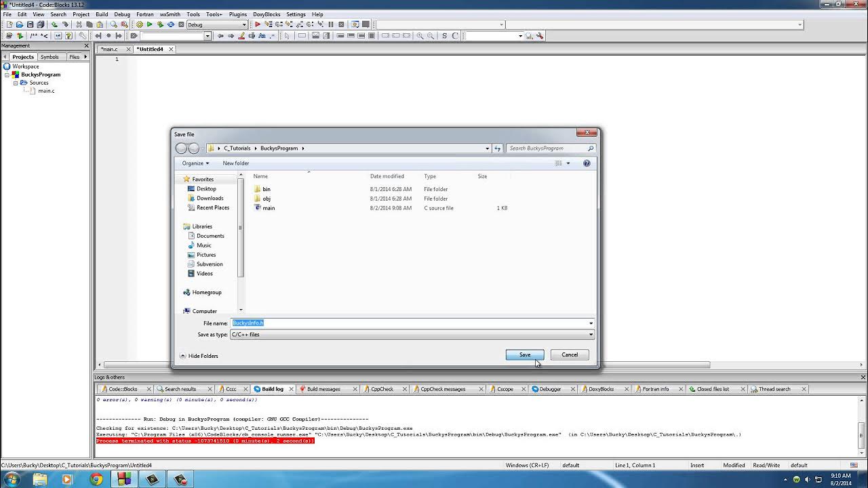This screenshot has width=868, height=488.
Task: Click C_Tutorials in the breadcrumb path
Action: click(237, 148)
